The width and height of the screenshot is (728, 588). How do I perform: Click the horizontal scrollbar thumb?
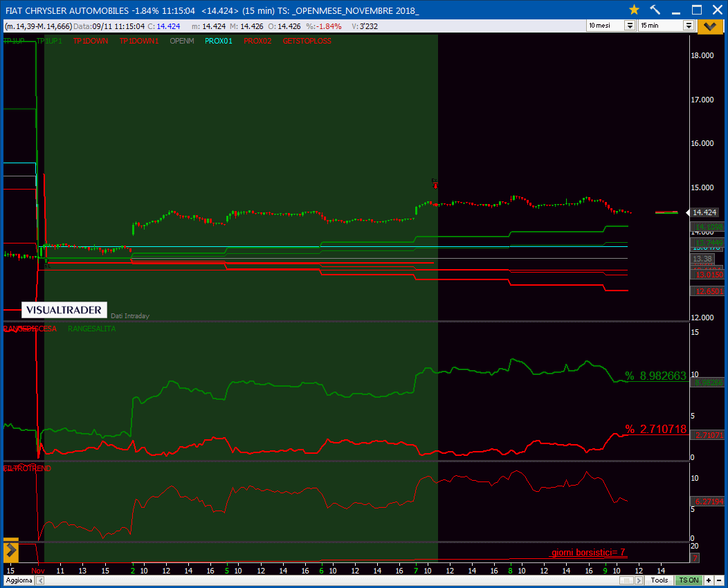[x=626, y=580]
